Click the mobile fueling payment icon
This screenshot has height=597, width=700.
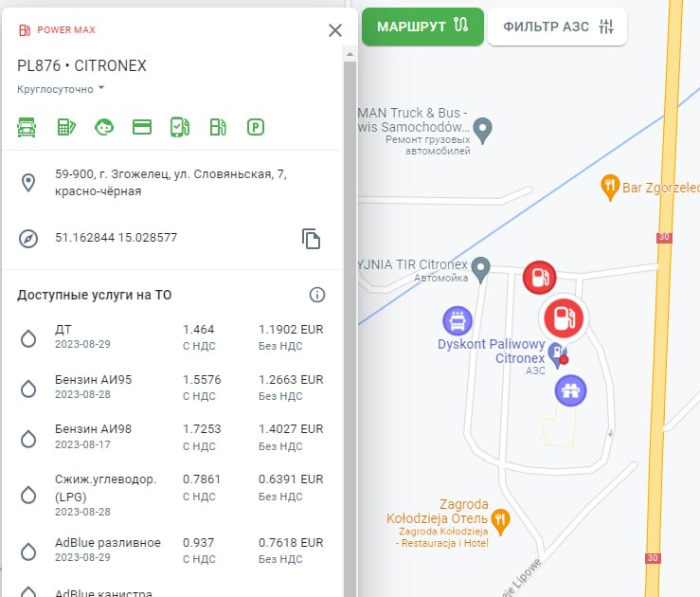[179, 127]
